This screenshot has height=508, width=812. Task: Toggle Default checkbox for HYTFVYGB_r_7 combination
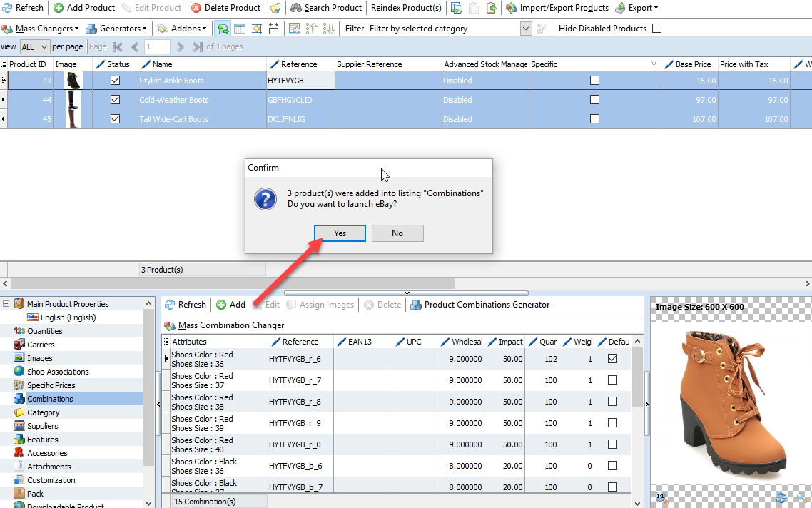613,380
